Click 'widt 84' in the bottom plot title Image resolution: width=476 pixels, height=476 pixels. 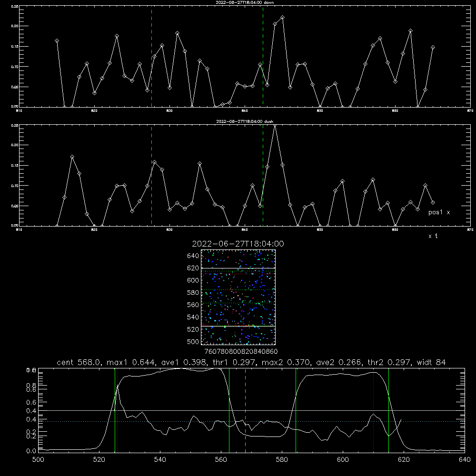tap(431, 362)
